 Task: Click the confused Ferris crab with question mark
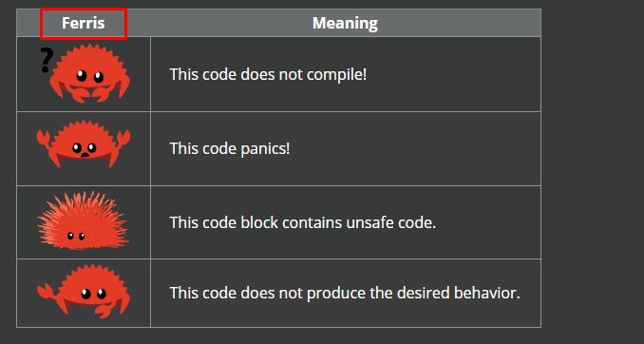pyautogui.click(x=85, y=73)
